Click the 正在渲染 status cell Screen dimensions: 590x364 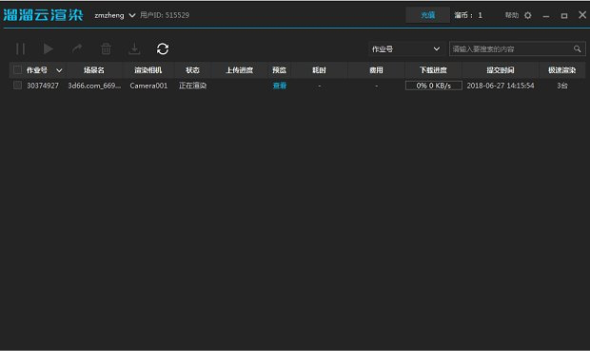(x=192, y=86)
